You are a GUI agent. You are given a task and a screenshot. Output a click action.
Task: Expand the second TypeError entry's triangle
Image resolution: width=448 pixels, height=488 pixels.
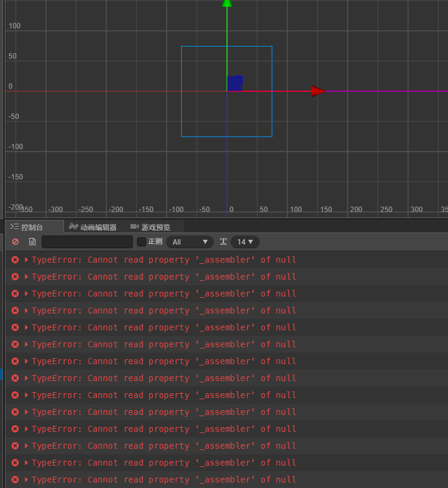(27, 277)
